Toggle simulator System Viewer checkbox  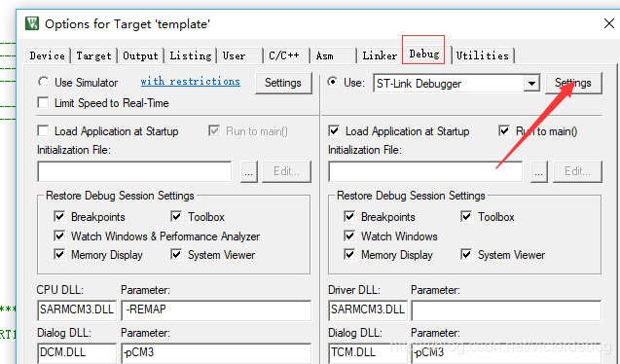[x=176, y=255]
